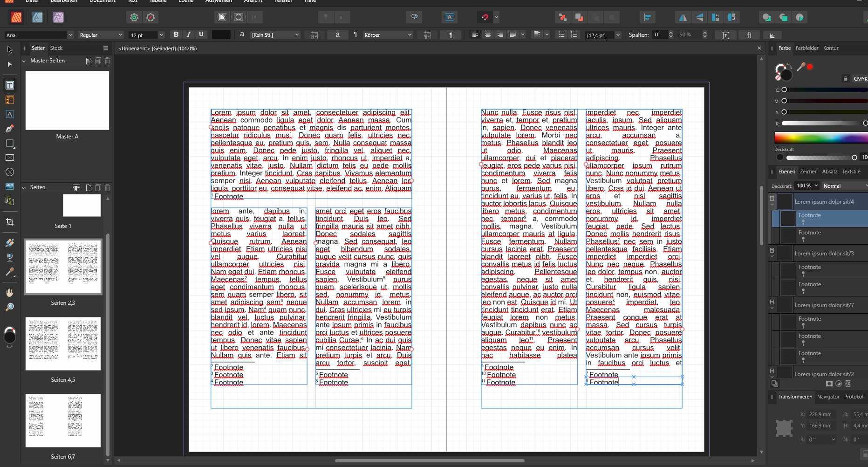Select the Pen tool

click(9, 129)
